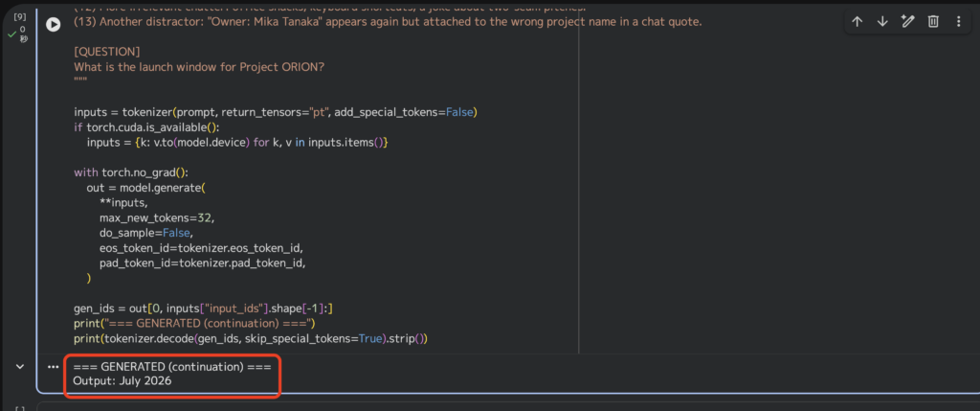Click the 'Output: July 2026' result text

[122, 381]
